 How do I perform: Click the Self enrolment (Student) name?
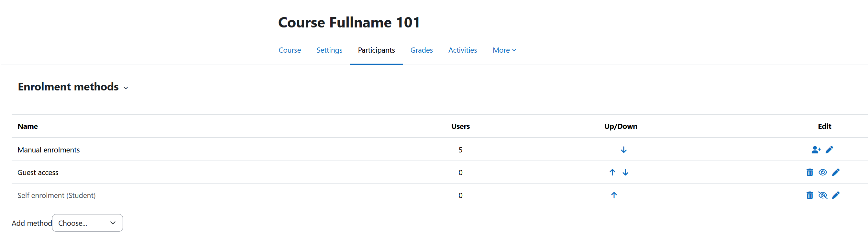[x=56, y=195]
